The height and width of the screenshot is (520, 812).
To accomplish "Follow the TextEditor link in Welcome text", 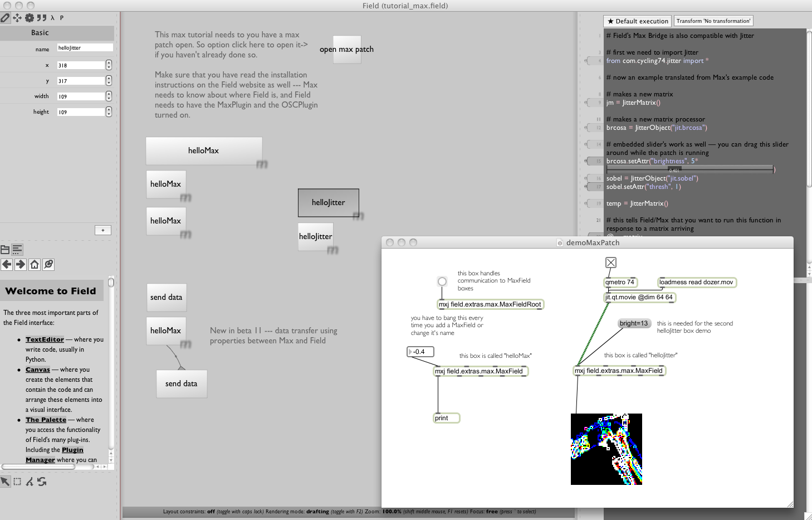I will 45,339.
